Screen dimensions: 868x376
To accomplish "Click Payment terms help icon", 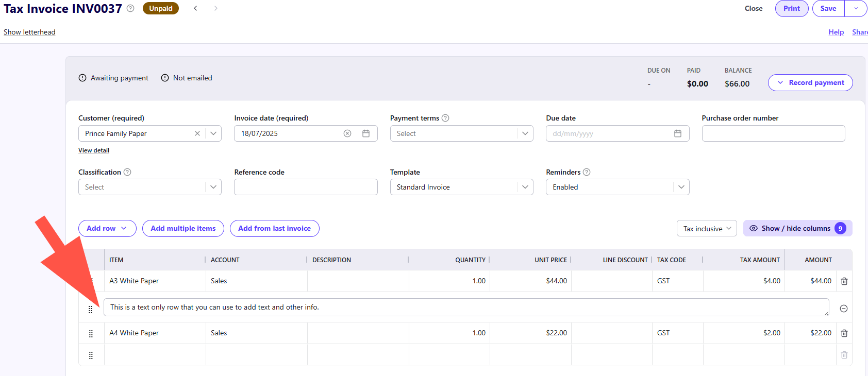I will point(445,118).
